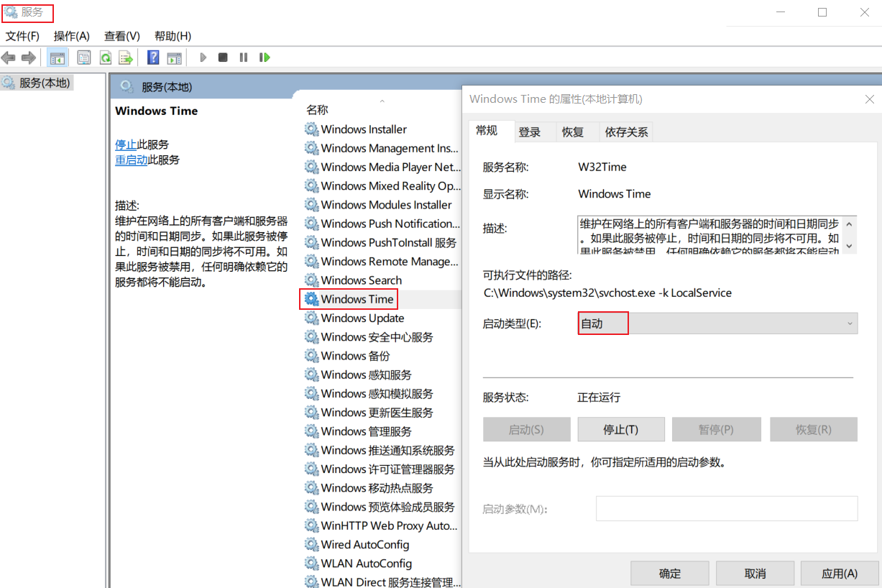Viewport: 882px width, 588px height.
Task: Click the Back navigation arrow icon
Action: [9, 58]
